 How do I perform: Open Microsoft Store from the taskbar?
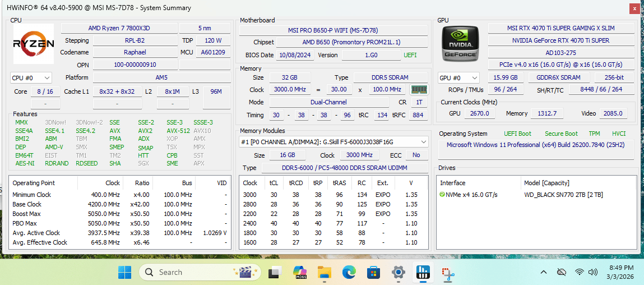pos(374,272)
